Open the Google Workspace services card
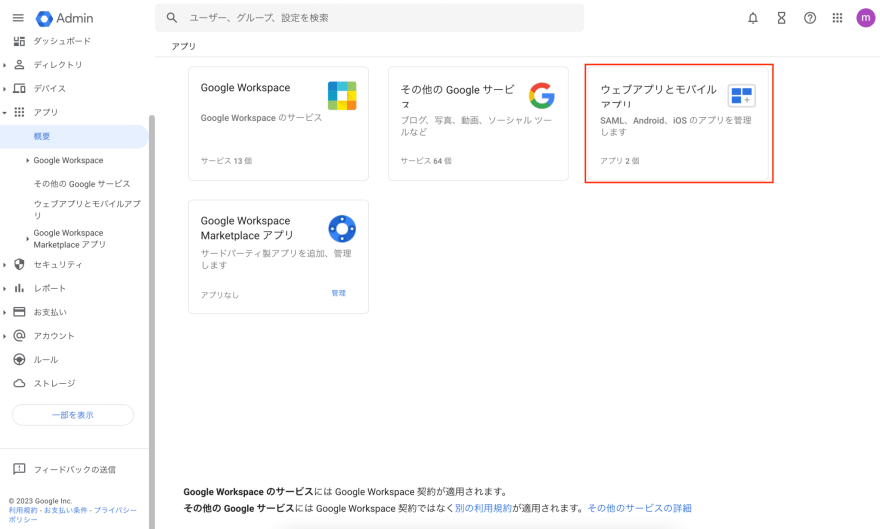Image resolution: width=880 pixels, height=529 pixels. tap(278, 123)
